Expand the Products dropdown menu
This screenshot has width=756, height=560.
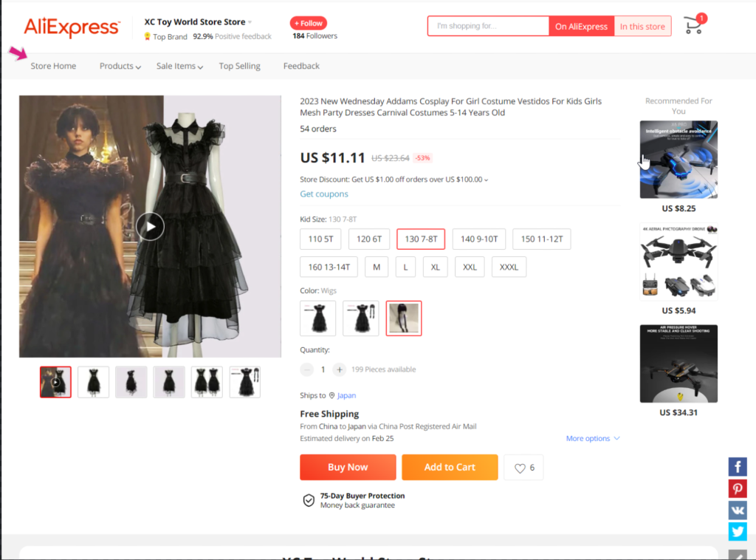coord(120,66)
